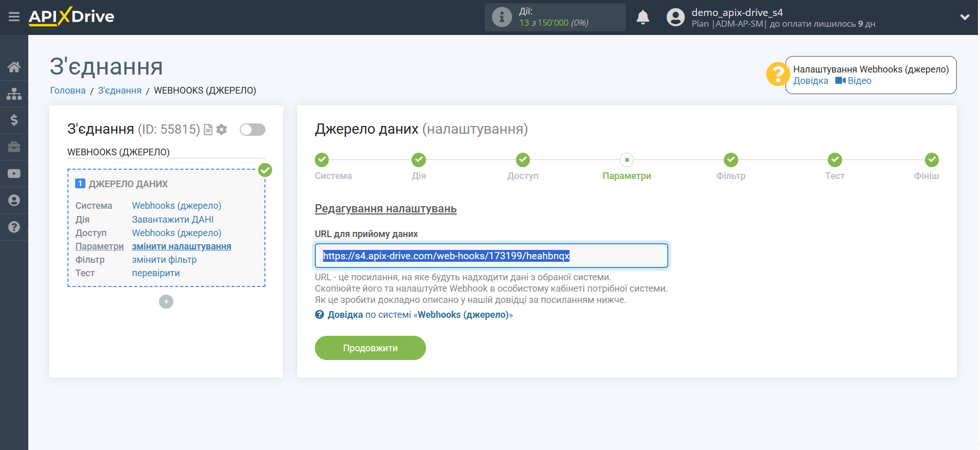980x450 pixels.
Task: Open the connections sitemap icon in the sidebar
Action: [x=14, y=94]
